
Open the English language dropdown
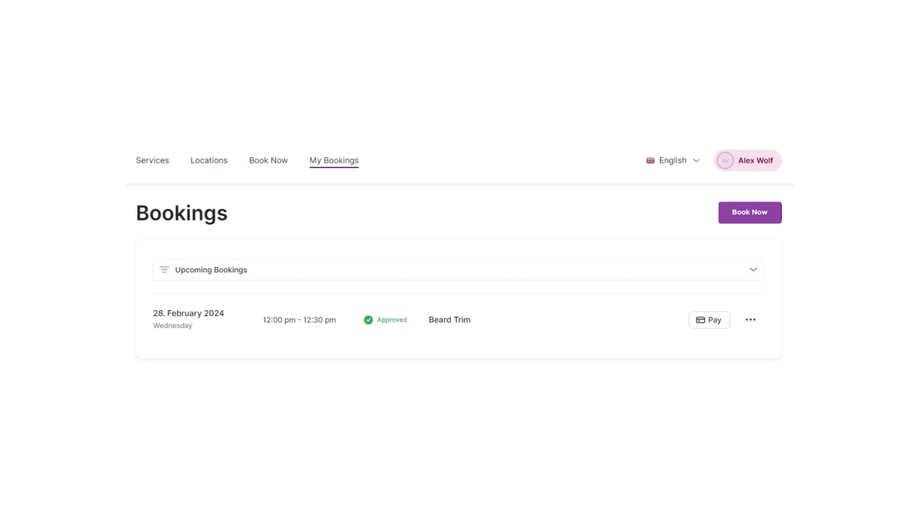pyautogui.click(x=673, y=160)
